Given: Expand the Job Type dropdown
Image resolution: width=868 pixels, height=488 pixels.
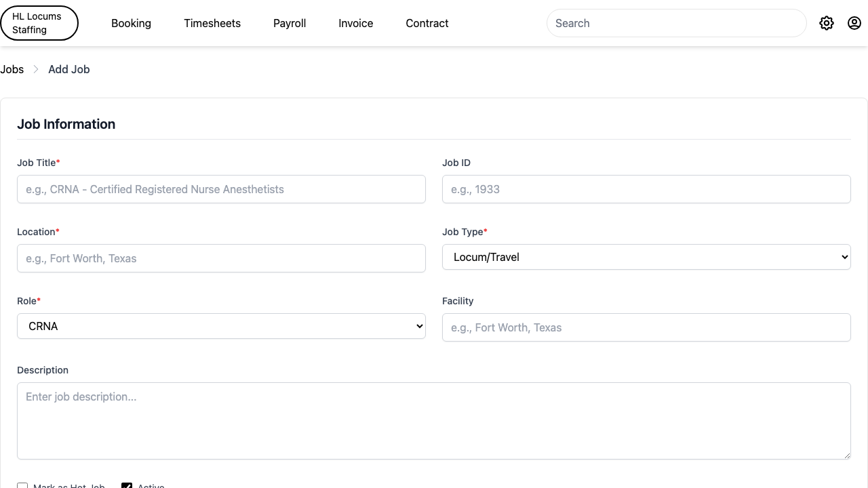Looking at the screenshot, I should point(646,257).
